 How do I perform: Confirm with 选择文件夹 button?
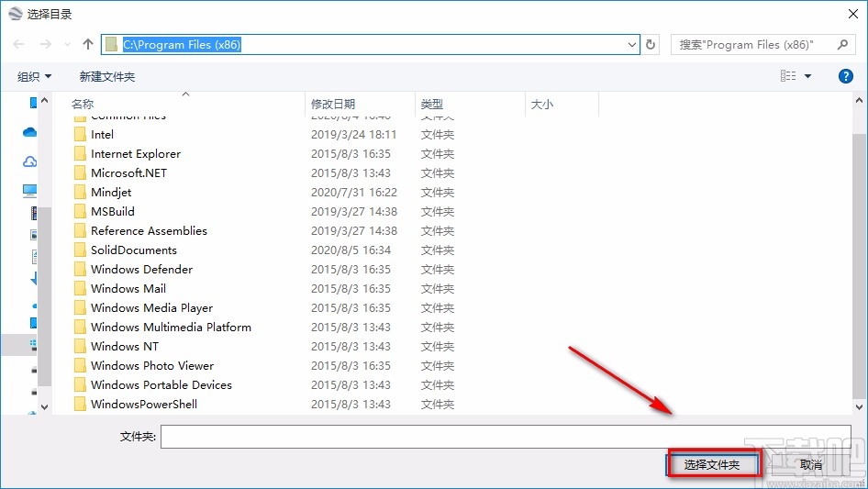pos(712,464)
